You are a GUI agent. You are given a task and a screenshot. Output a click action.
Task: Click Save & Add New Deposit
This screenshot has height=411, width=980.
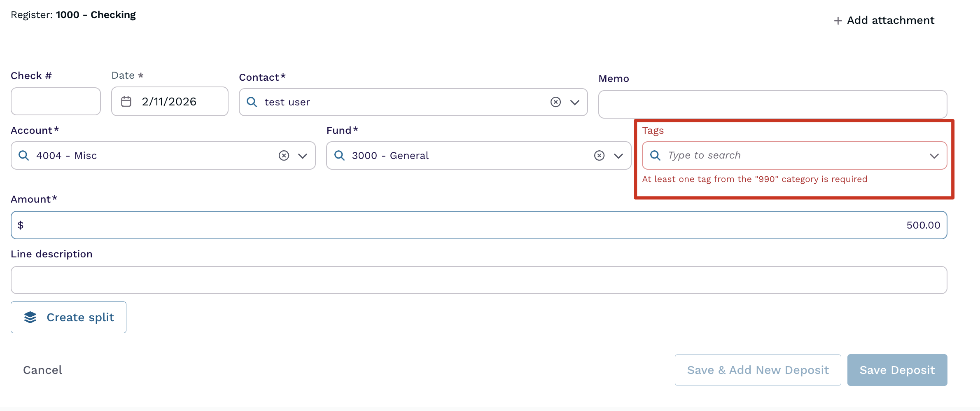coord(758,370)
